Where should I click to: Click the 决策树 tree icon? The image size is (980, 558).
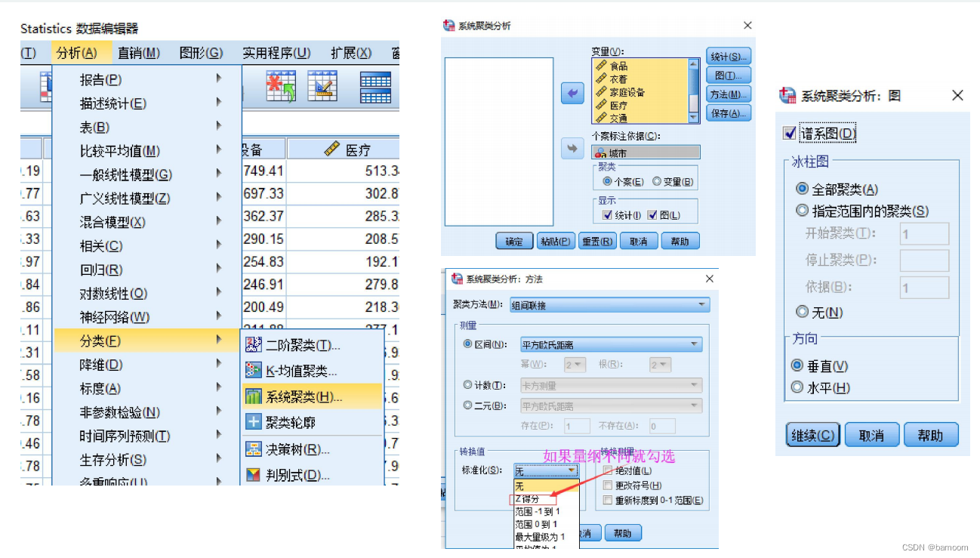coord(254,449)
